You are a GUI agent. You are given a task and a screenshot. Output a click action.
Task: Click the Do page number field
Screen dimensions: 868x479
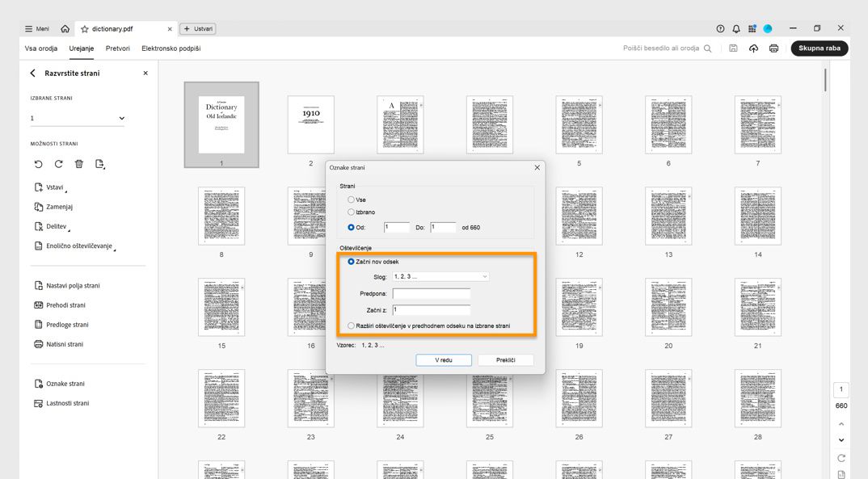click(443, 227)
